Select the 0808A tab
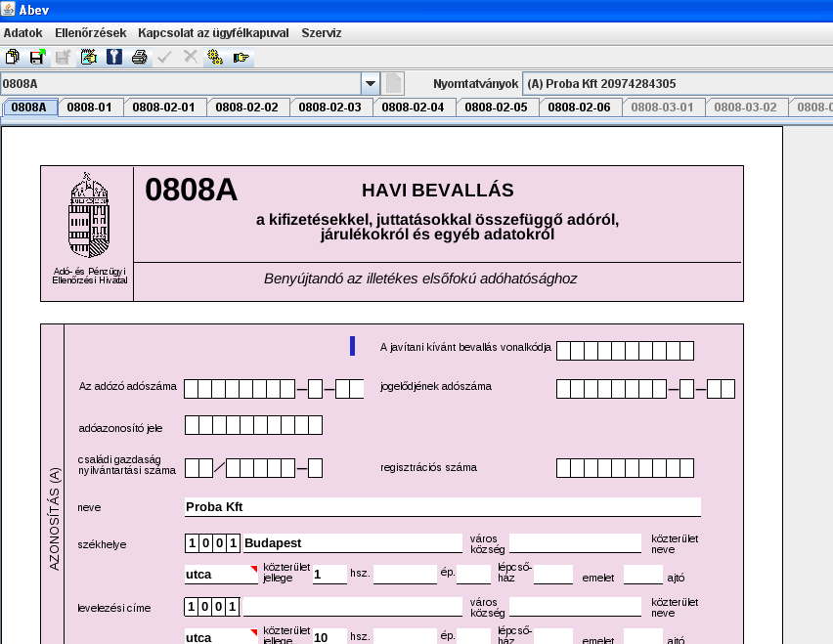Screen dimensions: 833x644 pyautogui.click(x=29, y=107)
